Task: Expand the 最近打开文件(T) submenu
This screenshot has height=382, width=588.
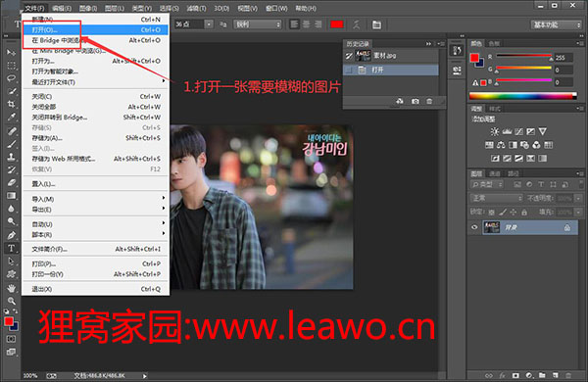Action: pos(96,81)
